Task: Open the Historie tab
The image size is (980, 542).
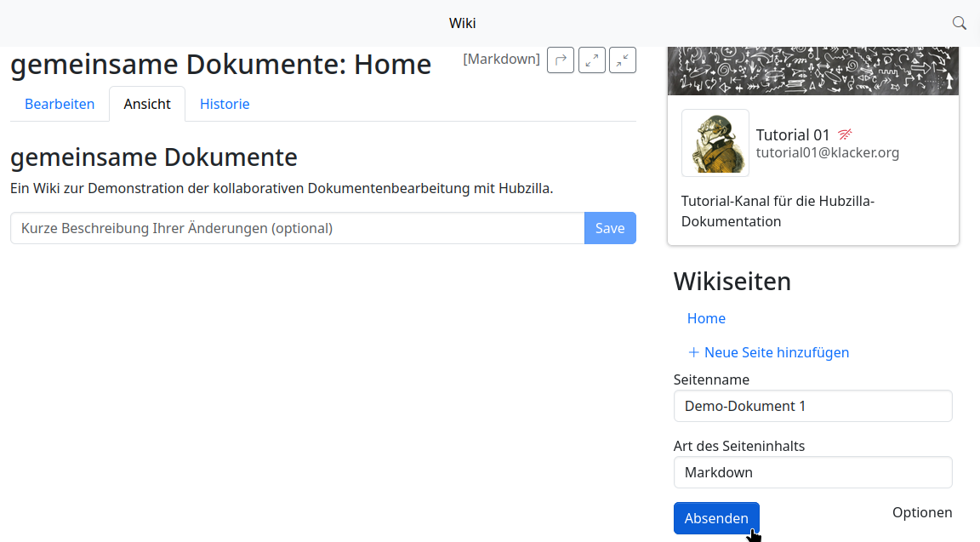Action: 225,104
